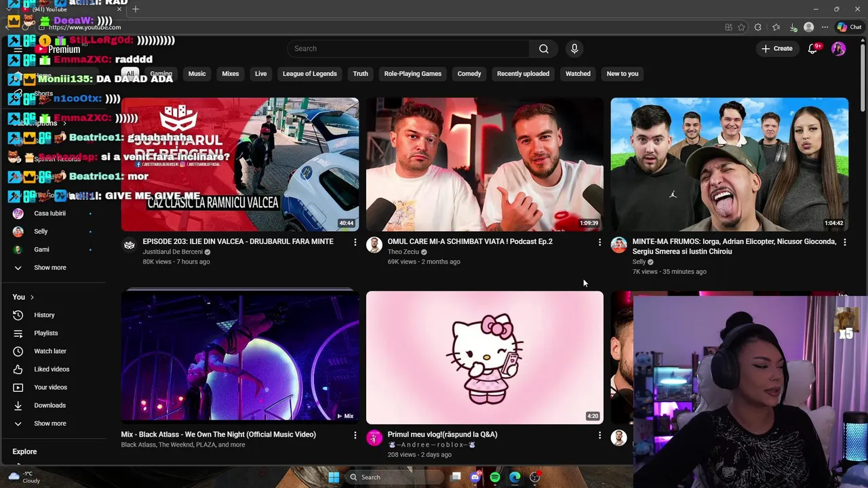Select the Recently uploaded chip
868x488 pixels.
pos(523,74)
